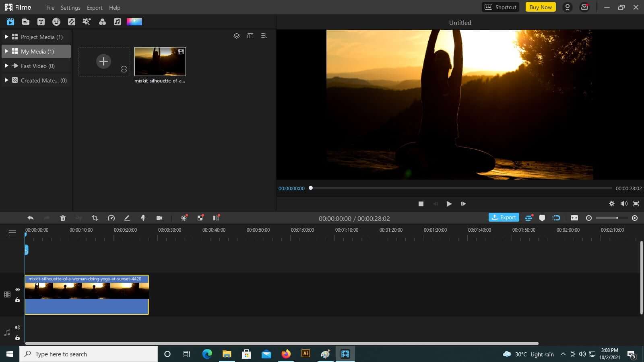The width and height of the screenshot is (644, 362).
Task: Delete the selected clip with trash icon
Action: [x=63, y=218]
